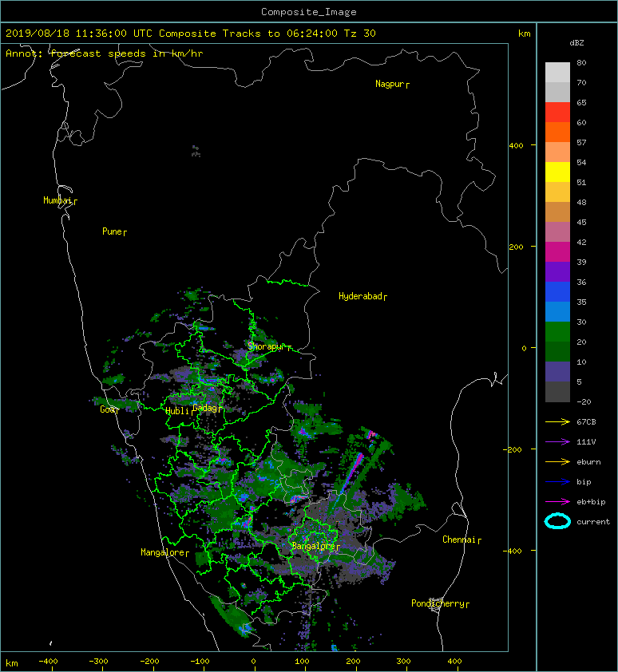Image resolution: width=618 pixels, height=672 pixels.
Task: Click the magenta linear radar echo northeast of Bangalore
Action: click(352, 474)
